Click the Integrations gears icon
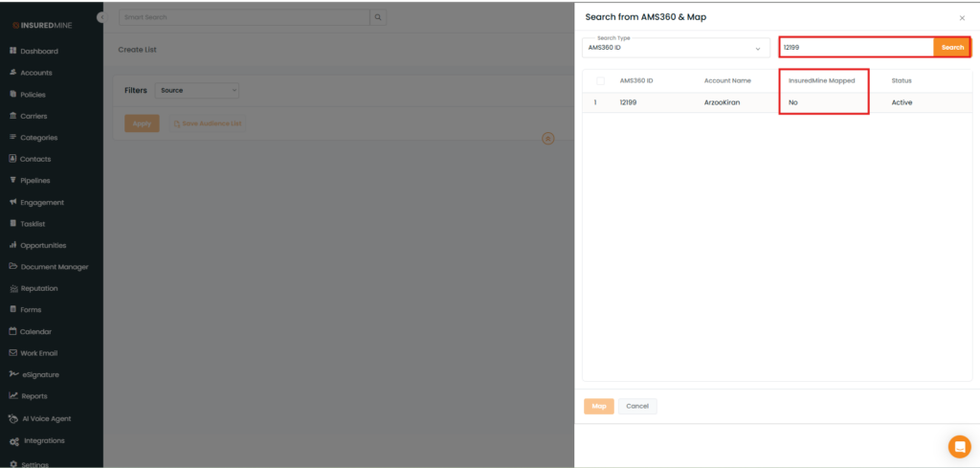Screen dimensions: 980x468 pyautogui.click(x=13, y=441)
